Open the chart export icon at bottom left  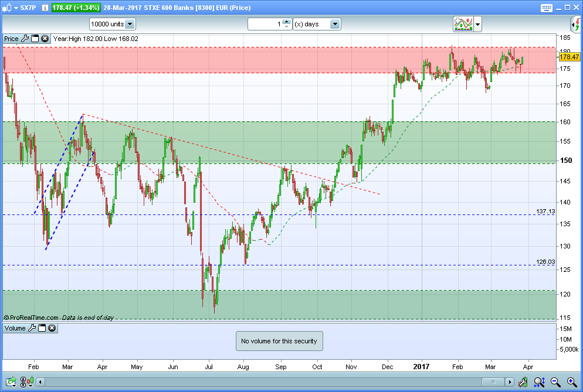(x=11, y=381)
